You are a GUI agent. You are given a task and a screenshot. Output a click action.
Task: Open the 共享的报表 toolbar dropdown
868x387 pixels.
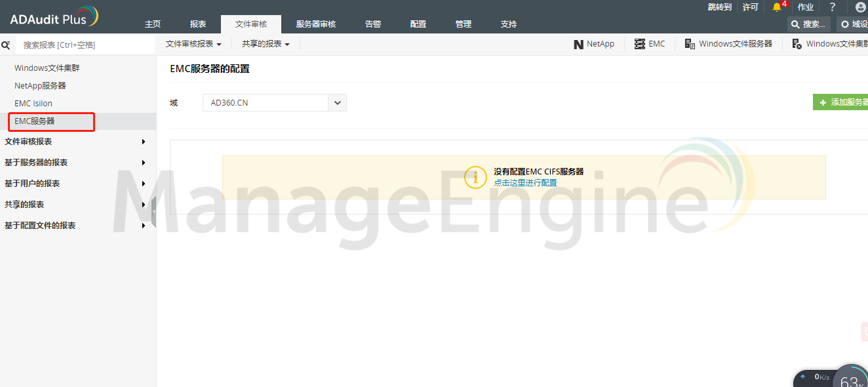click(266, 44)
